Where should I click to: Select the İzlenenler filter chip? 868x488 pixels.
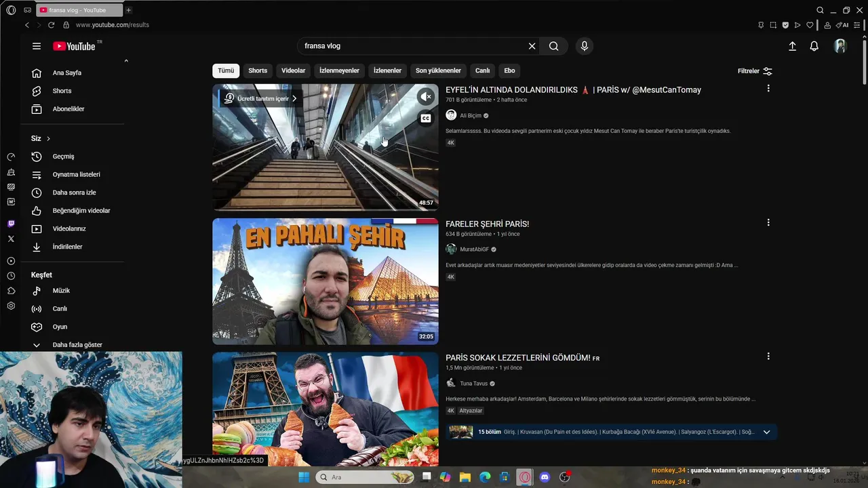tap(388, 70)
